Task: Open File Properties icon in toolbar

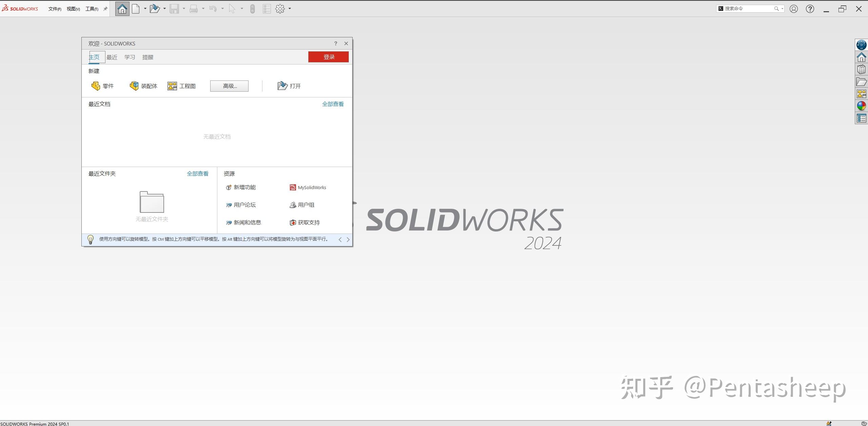Action: pyautogui.click(x=267, y=9)
